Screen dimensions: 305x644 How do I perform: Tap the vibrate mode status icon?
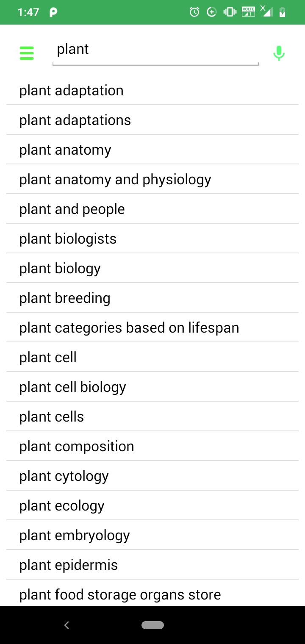point(230,12)
